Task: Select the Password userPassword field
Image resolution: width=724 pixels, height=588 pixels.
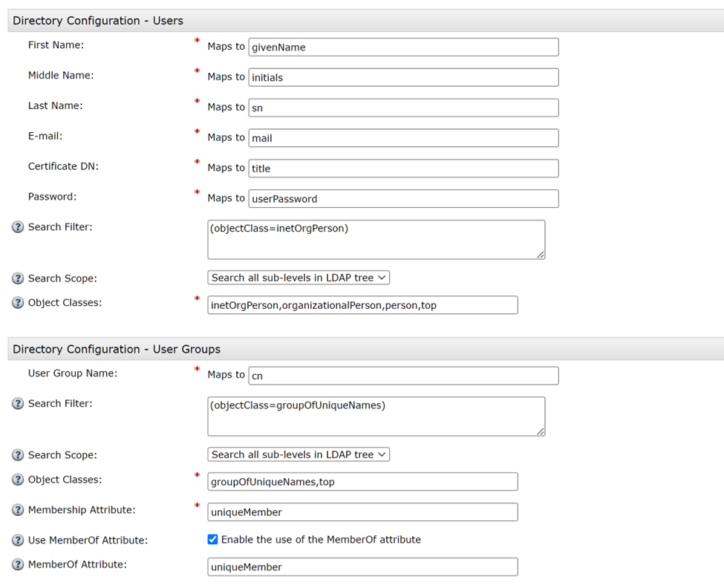Action: [403, 199]
